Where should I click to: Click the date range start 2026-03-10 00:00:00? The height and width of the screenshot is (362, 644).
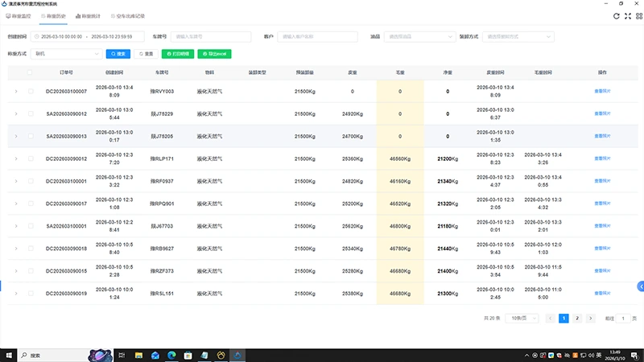tap(62, 36)
